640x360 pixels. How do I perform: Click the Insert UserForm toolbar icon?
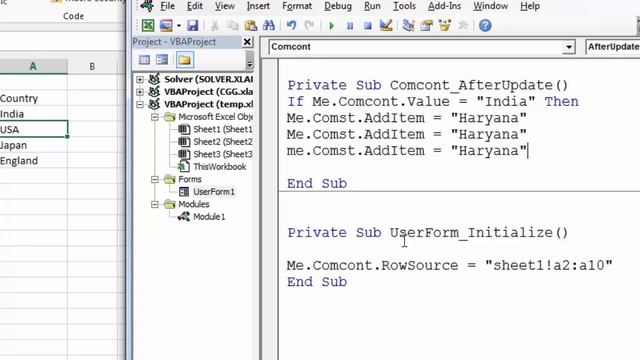166,26
